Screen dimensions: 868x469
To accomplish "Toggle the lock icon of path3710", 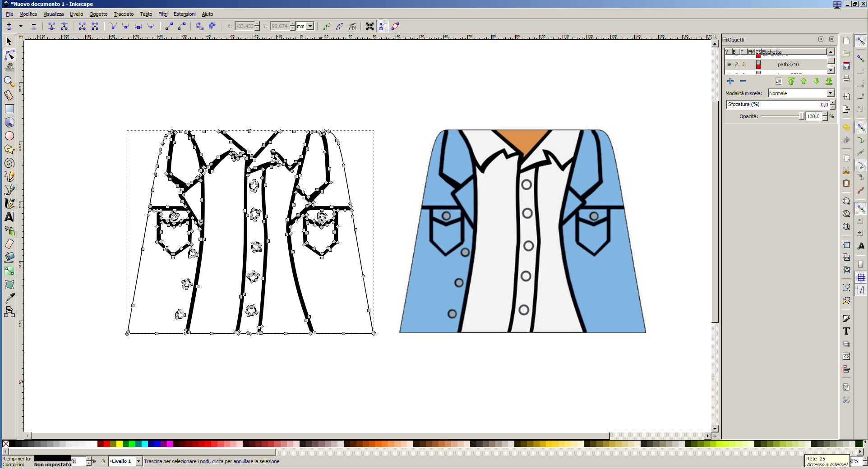I will pos(737,64).
